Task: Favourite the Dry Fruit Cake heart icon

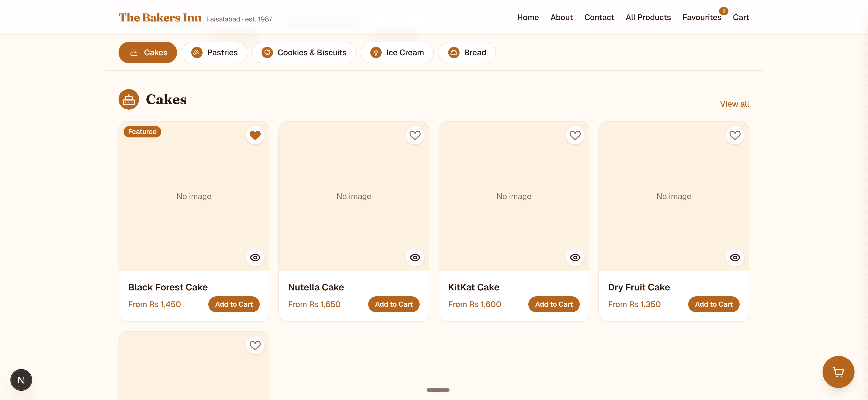Action: pyautogui.click(x=735, y=135)
